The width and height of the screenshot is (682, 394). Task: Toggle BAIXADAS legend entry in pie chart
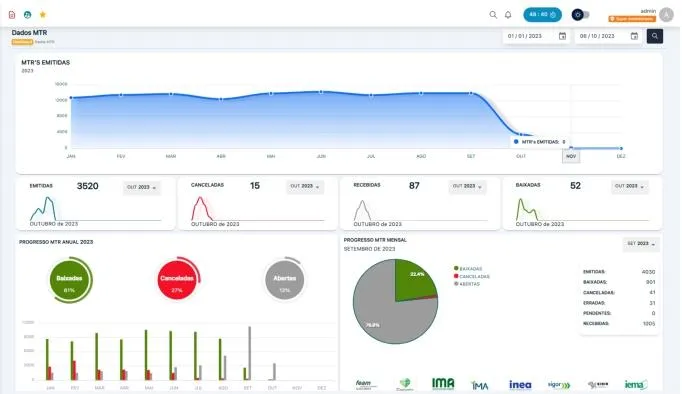468,269
